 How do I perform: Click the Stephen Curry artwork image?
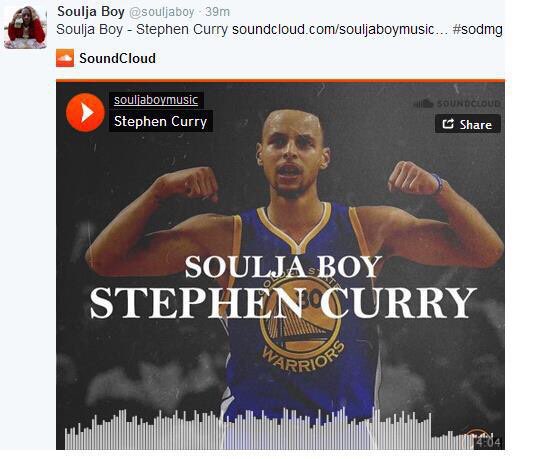coord(280,266)
